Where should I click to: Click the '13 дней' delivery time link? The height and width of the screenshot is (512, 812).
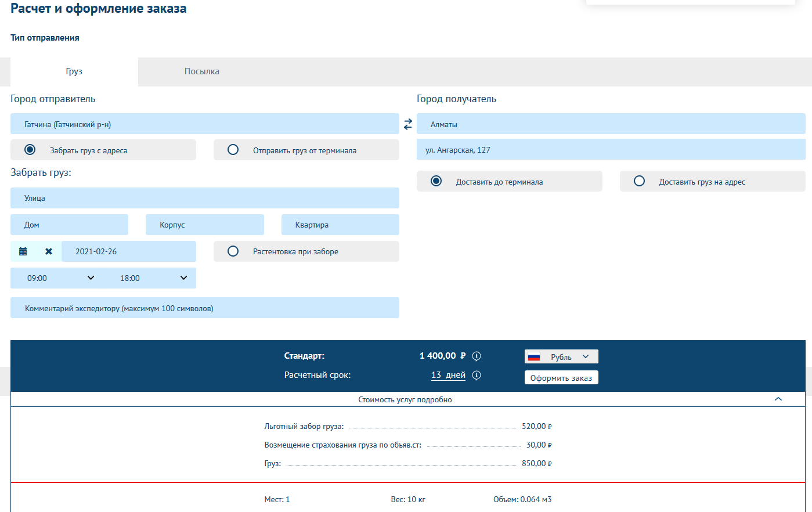click(448, 375)
